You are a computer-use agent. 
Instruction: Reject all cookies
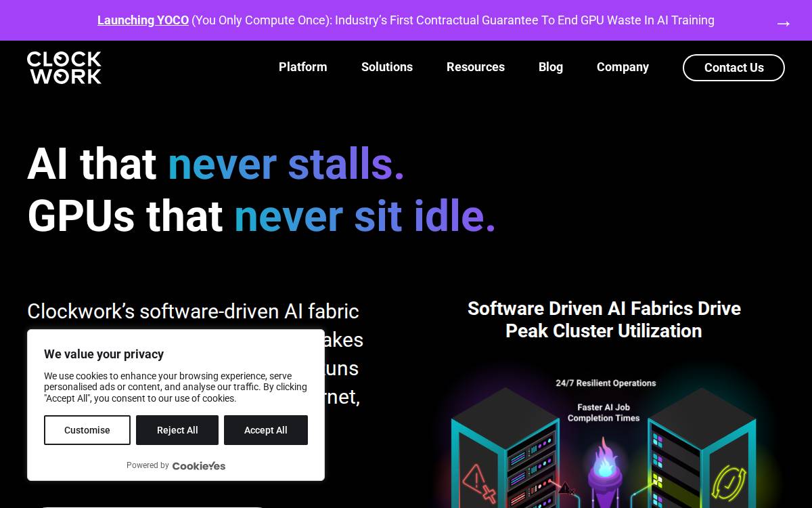click(177, 430)
